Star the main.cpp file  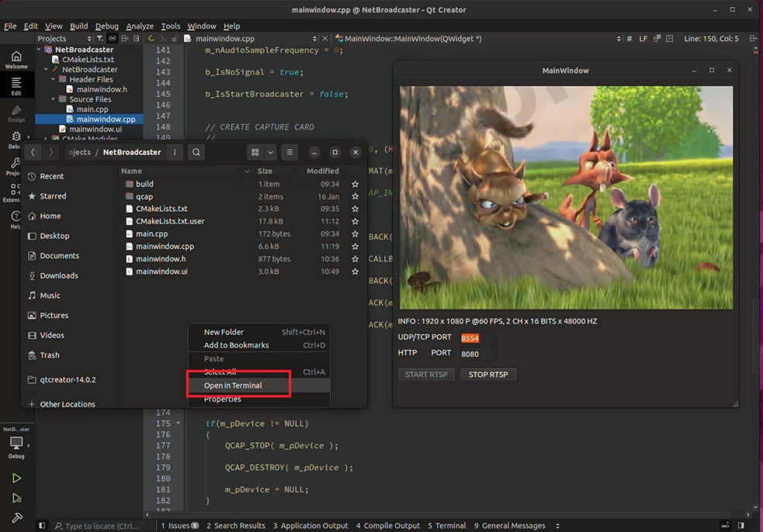pos(355,234)
